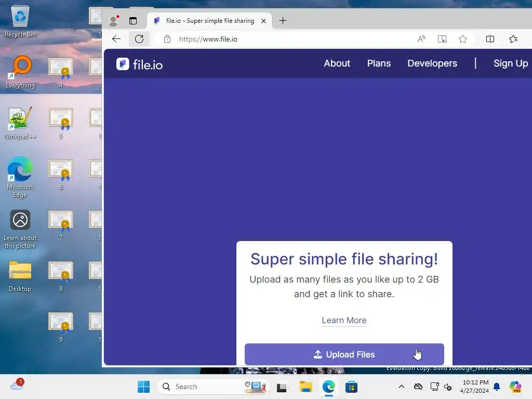
Task: Open File Explorer from the taskbar
Action: [305, 387]
